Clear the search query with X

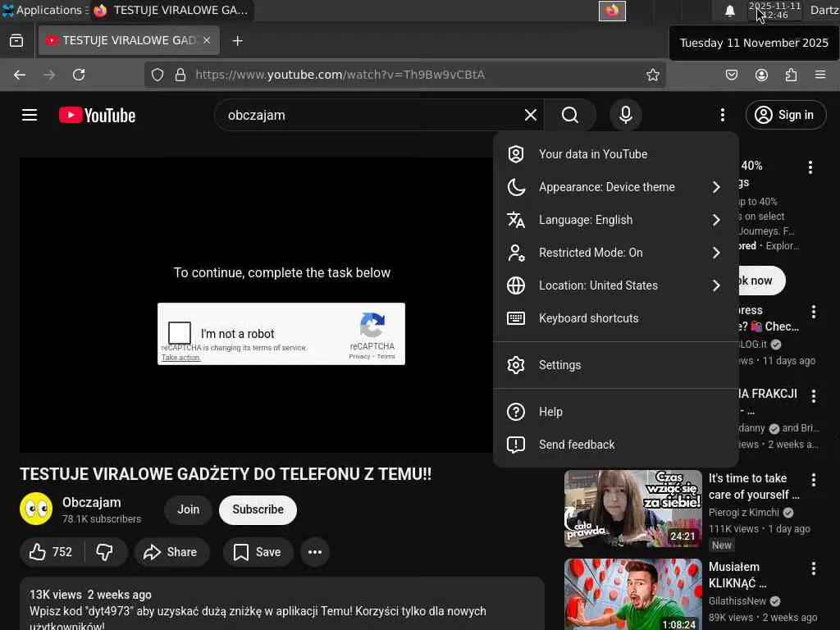point(531,115)
